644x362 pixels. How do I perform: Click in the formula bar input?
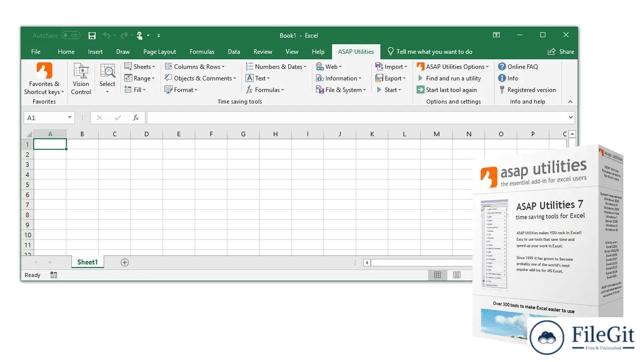pos(356,118)
